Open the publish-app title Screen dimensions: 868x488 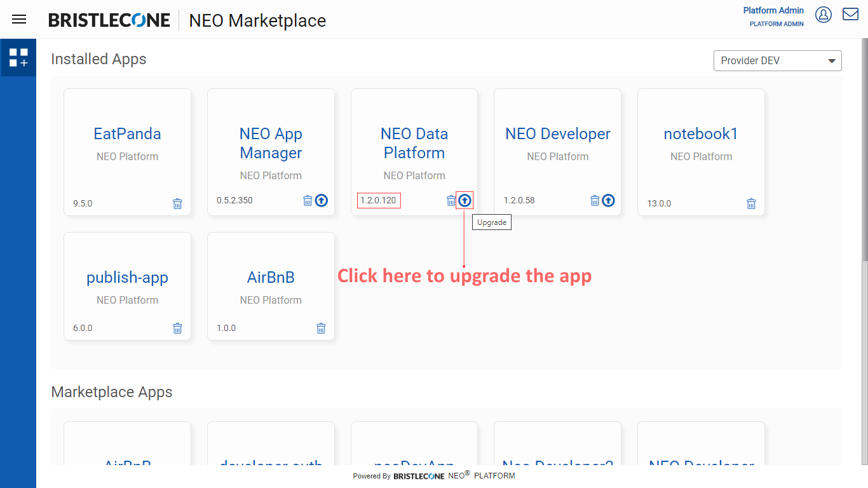point(127,278)
